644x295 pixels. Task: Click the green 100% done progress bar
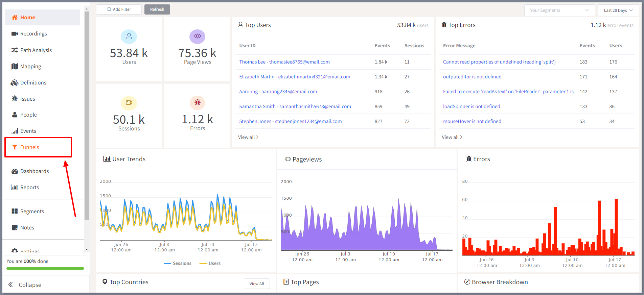tap(45, 268)
